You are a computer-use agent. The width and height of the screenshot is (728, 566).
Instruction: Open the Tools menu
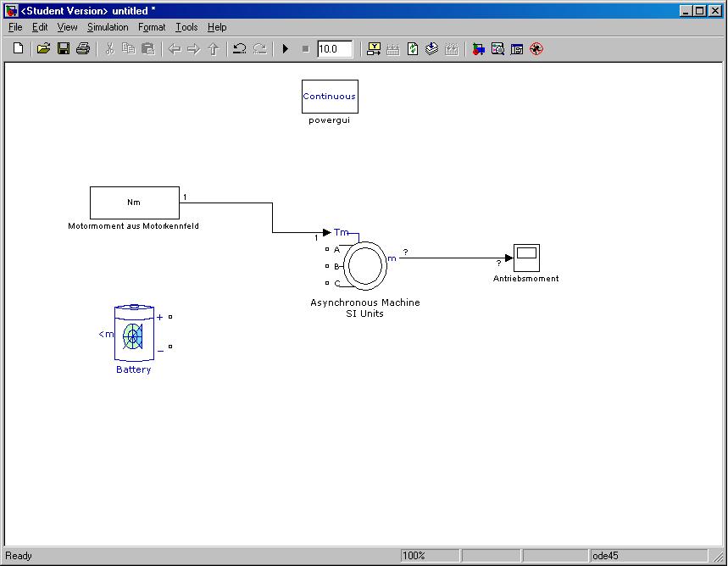(x=186, y=27)
